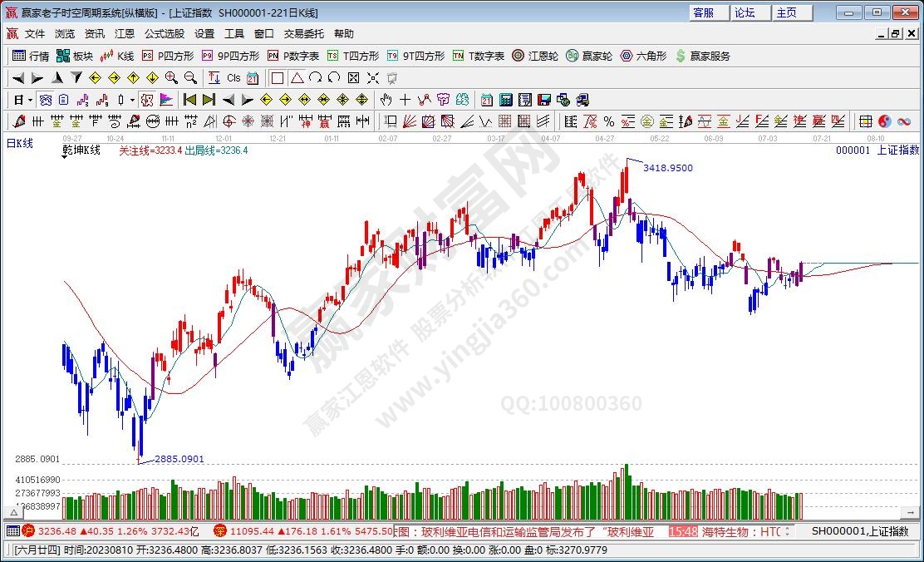924x562 pixels.
Task: Select the rectangle drawing tool
Action: [x=278, y=78]
